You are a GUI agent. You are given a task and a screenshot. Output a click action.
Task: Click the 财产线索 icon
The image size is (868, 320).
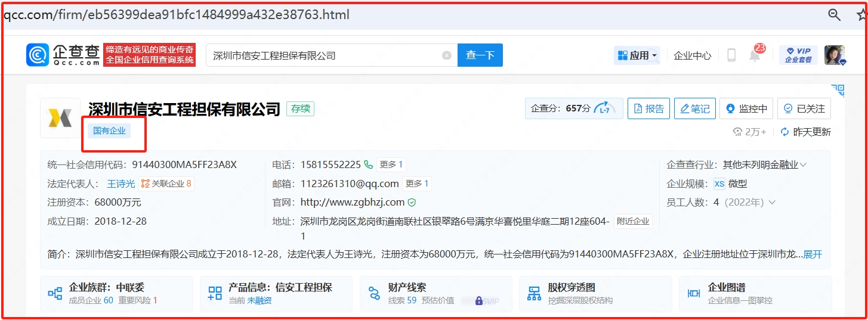(374, 293)
